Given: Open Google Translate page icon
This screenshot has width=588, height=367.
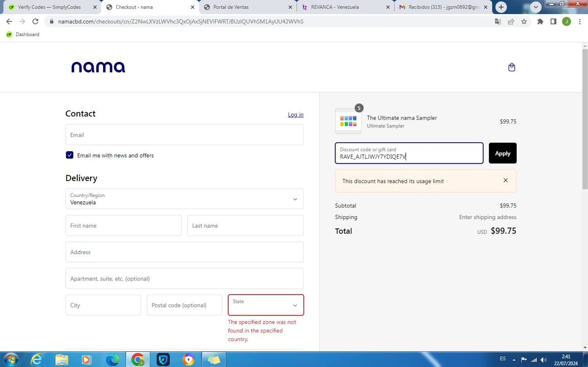Looking at the screenshot, I should pyautogui.click(x=498, y=22).
